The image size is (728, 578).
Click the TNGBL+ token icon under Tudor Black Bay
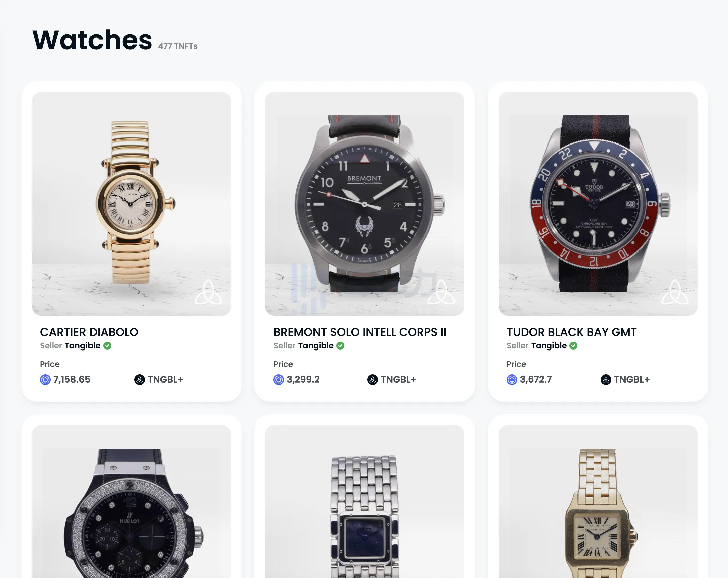pos(606,379)
